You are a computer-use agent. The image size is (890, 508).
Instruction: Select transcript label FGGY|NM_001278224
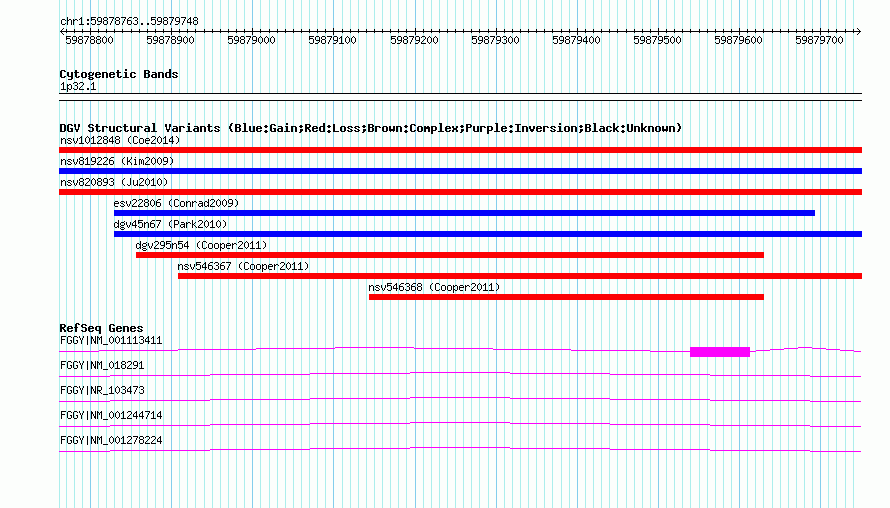(111, 440)
